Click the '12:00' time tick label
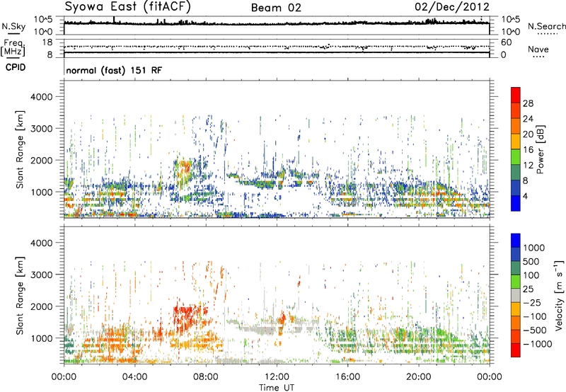 tap(277, 377)
